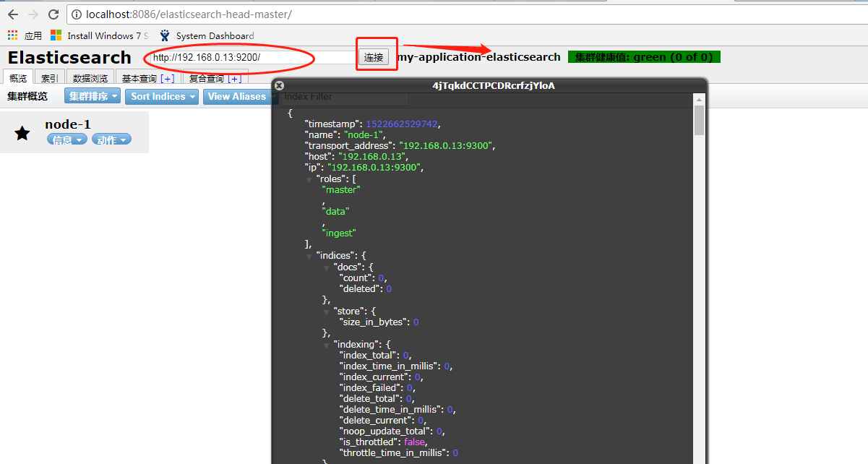Open node-1 信息 dropdown
The height and width of the screenshot is (464, 868).
(67, 139)
